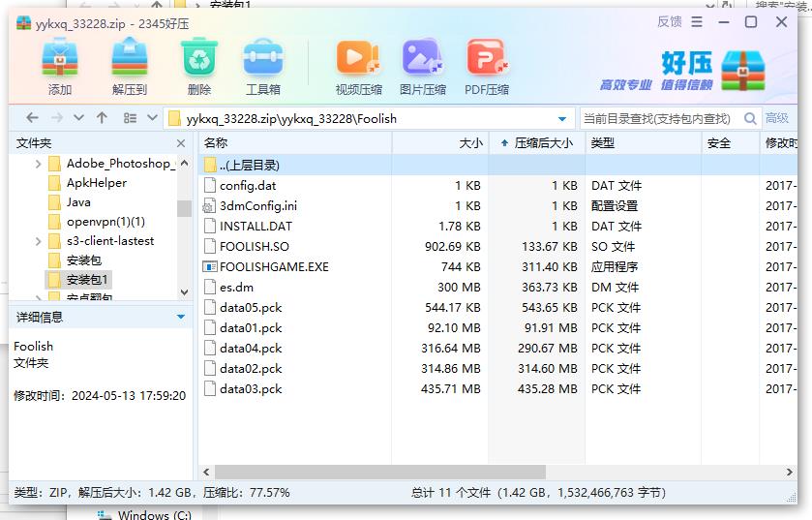Click the address path field

coord(363,118)
